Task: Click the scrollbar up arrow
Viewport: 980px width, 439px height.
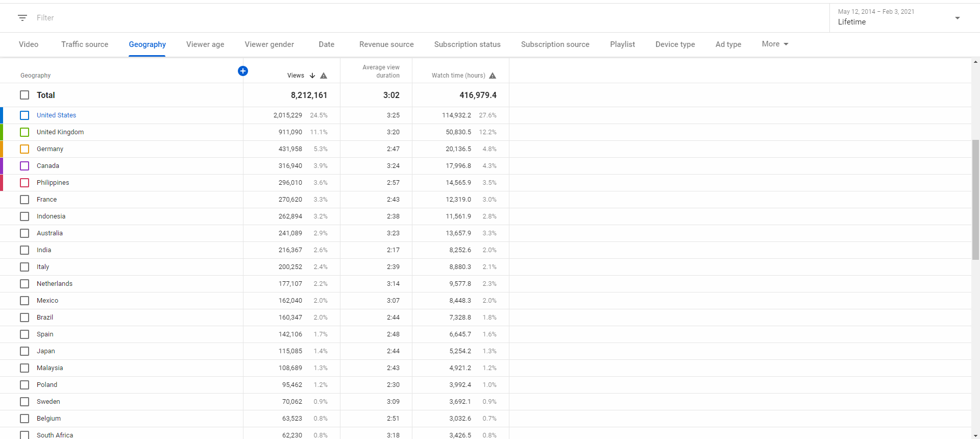Action: (975, 62)
